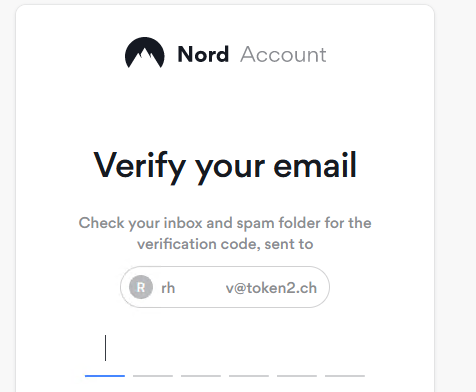The width and height of the screenshot is (476, 392).
Task: Click the Verify your email heading
Action: [225, 166]
